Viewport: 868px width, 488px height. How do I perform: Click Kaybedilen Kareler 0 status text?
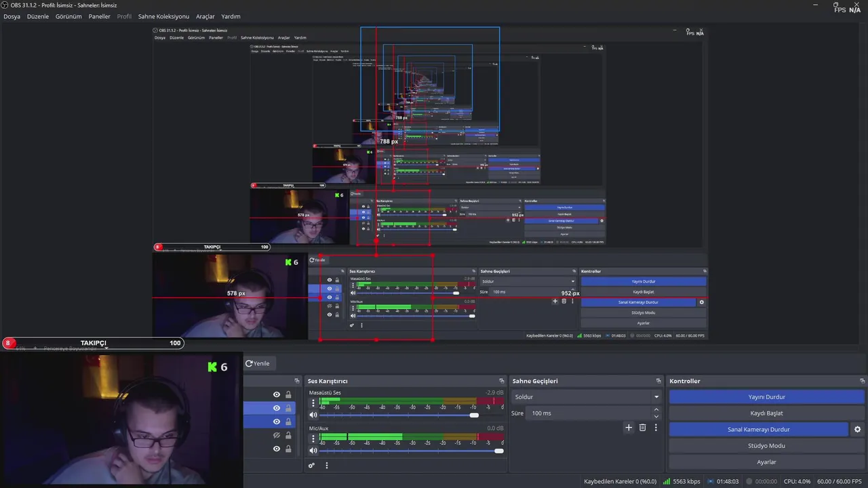coord(620,481)
